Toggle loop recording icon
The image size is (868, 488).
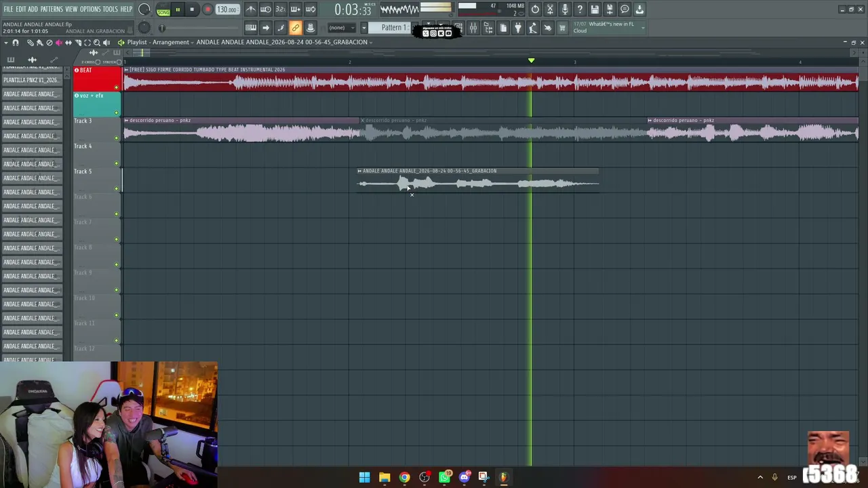click(x=310, y=9)
